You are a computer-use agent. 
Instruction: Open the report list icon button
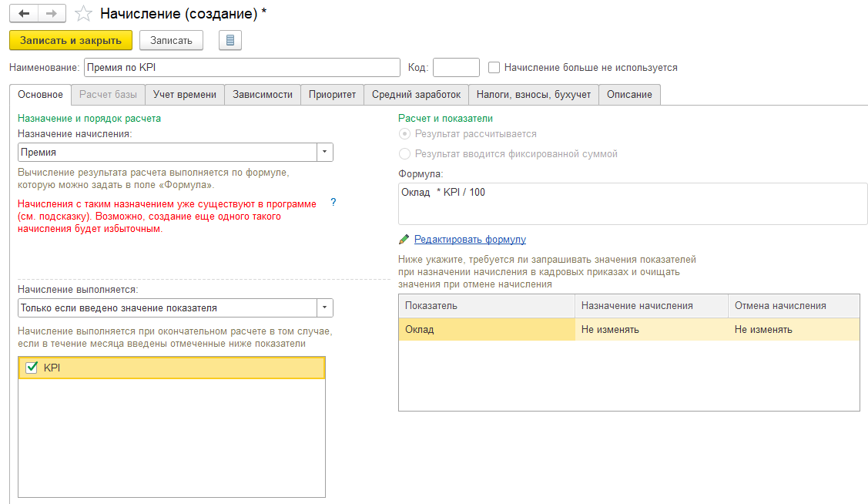pyautogui.click(x=230, y=40)
